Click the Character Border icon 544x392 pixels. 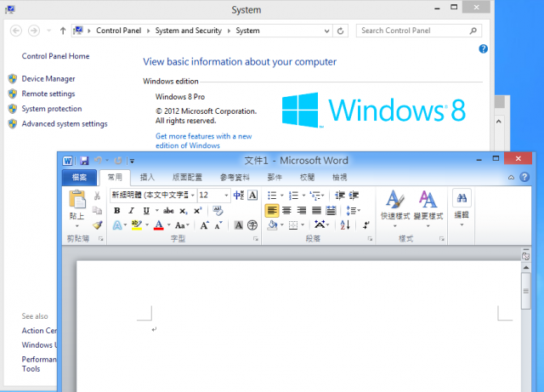coord(253,195)
